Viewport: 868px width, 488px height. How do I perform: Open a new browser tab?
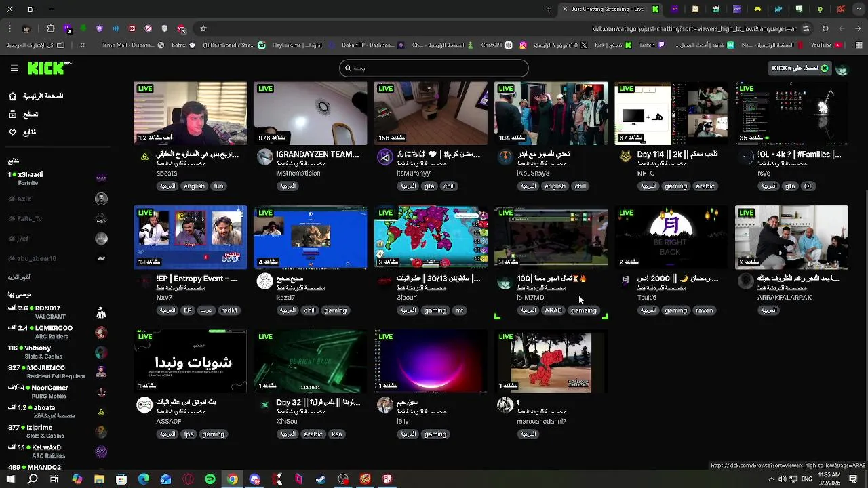pos(549,9)
